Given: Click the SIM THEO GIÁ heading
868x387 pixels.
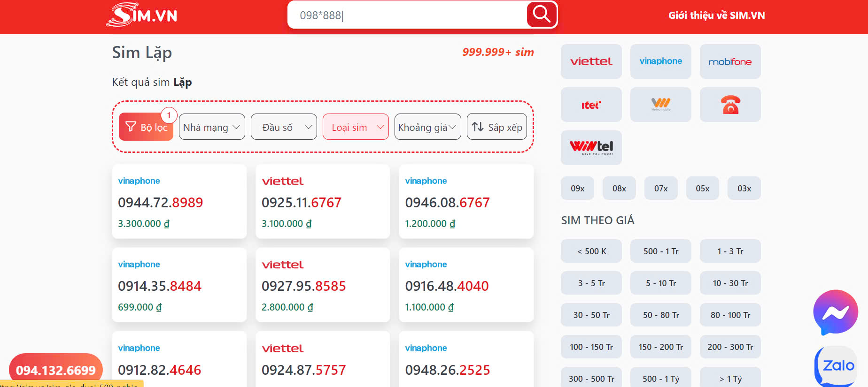Looking at the screenshot, I should [597, 220].
